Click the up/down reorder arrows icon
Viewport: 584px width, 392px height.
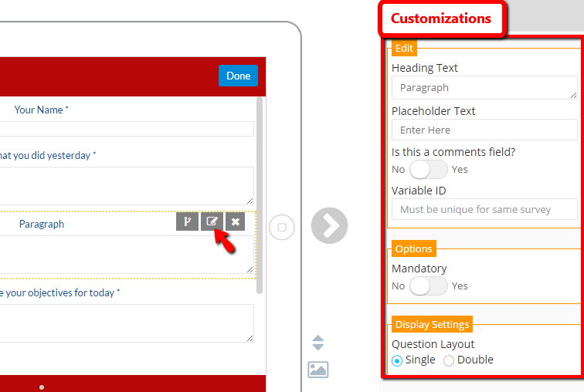318,343
